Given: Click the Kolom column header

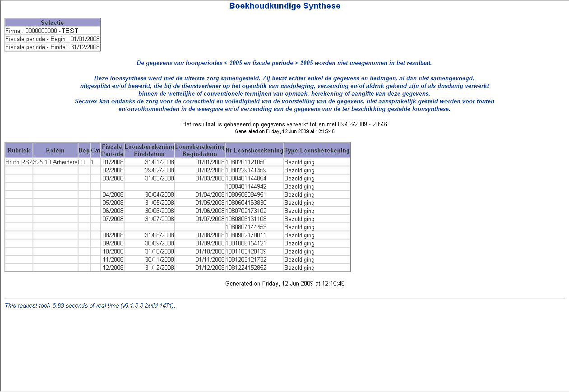Looking at the screenshot, I should (55, 150).
